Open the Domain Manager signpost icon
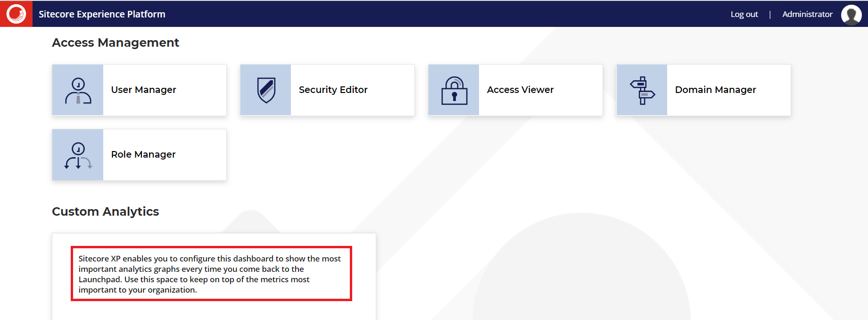 pos(642,90)
